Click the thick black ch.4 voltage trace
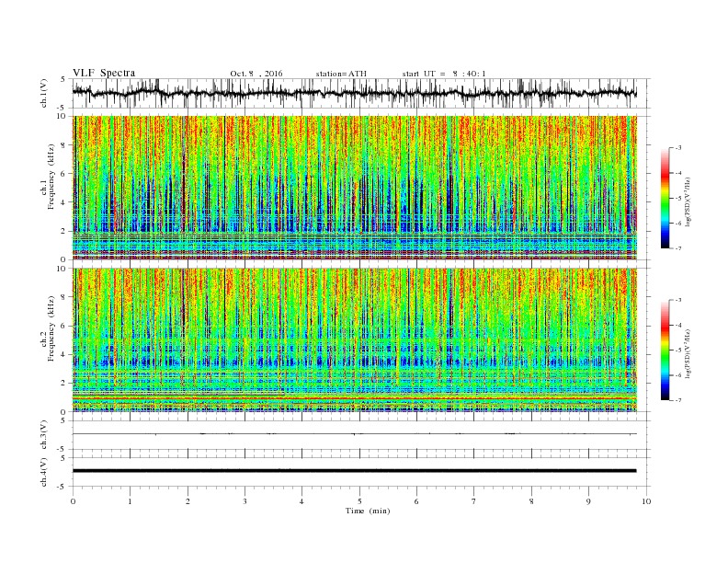Image resolution: width=728 pixels, height=563 pixels. 354,471
